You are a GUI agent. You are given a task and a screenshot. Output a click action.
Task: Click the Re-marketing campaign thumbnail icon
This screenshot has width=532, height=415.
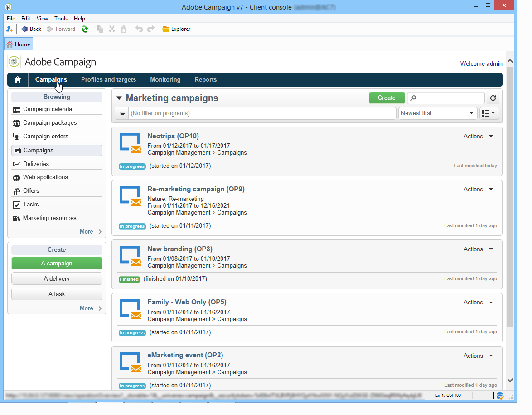click(x=131, y=196)
